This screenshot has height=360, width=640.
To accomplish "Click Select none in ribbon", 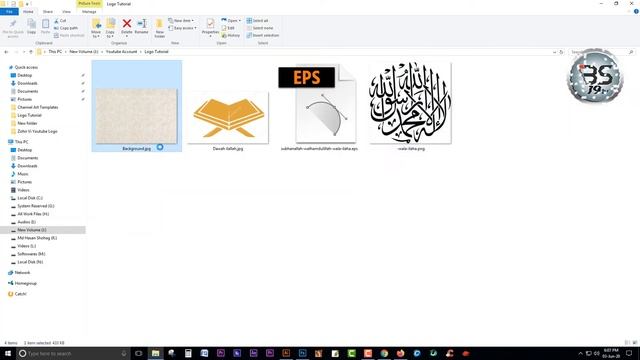I will pyautogui.click(x=260, y=28).
